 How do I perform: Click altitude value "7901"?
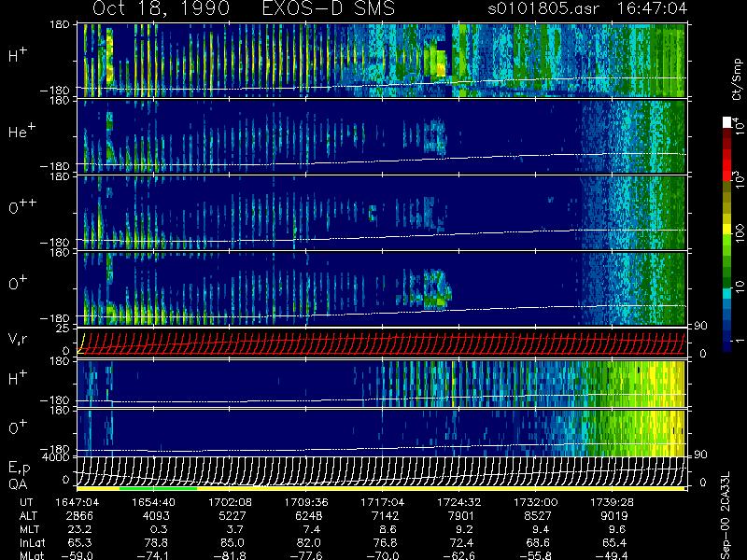coord(461,516)
